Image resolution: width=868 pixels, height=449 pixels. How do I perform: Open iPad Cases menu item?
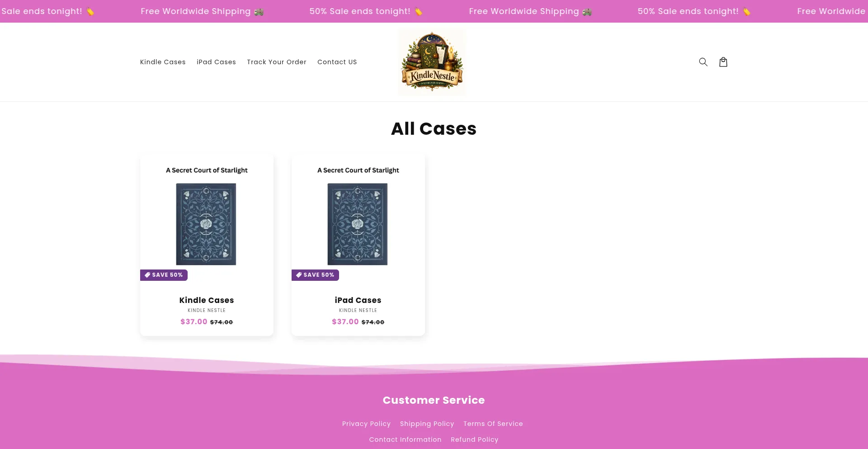coord(216,62)
